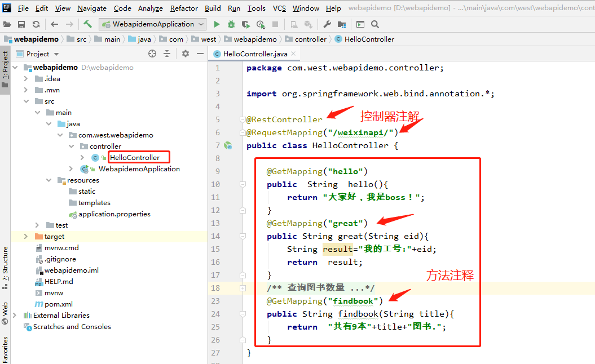Image resolution: width=595 pixels, height=364 pixels.
Task: Expand External Libraries node
Action: click(x=15, y=316)
